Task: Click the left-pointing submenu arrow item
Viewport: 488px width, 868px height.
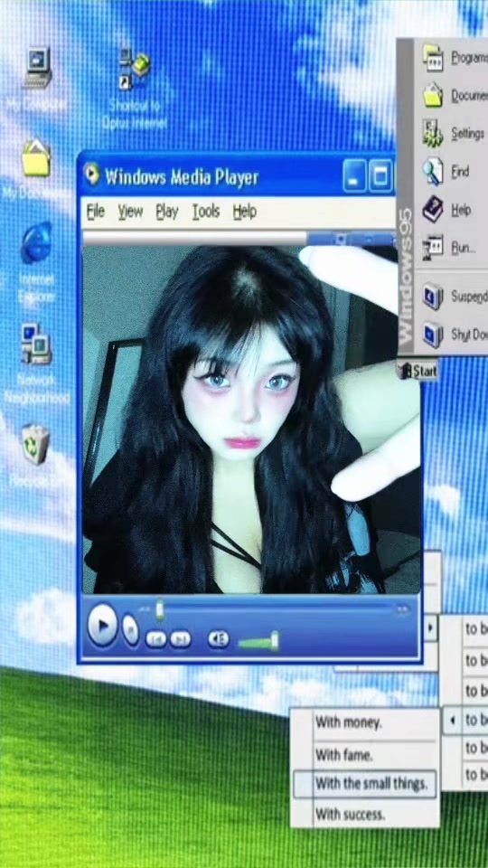Action: point(466,720)
